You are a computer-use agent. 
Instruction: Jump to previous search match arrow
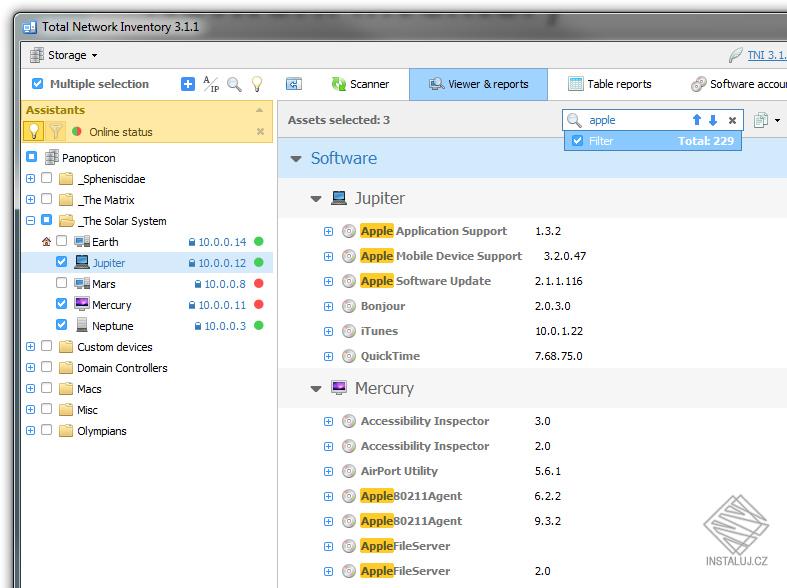697,120
